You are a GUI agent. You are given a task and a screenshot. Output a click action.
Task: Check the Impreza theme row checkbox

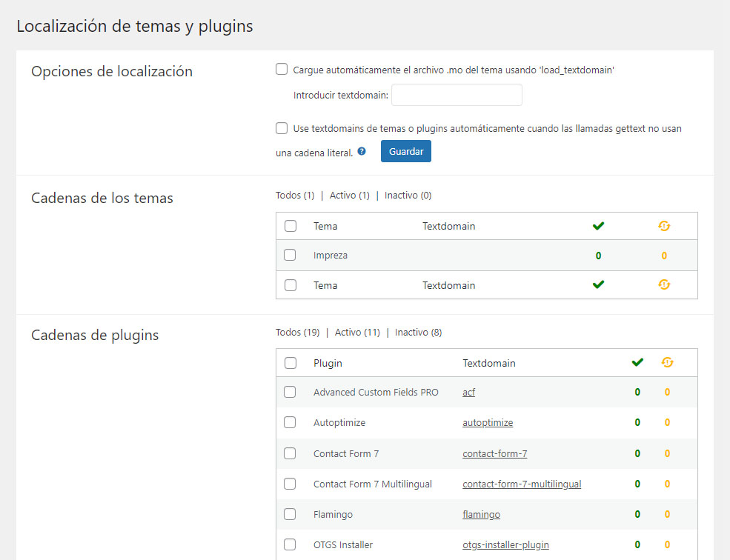pyautogui.click(x=290, y=255)
